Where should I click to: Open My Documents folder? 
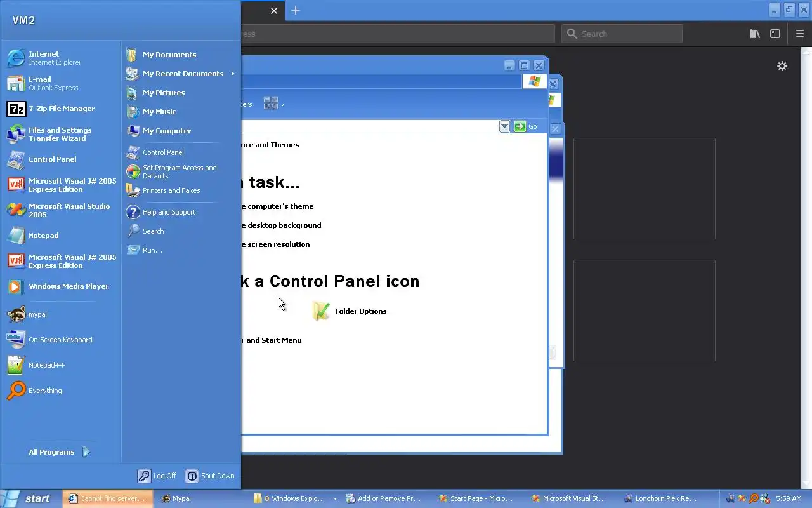click(181, 55)
